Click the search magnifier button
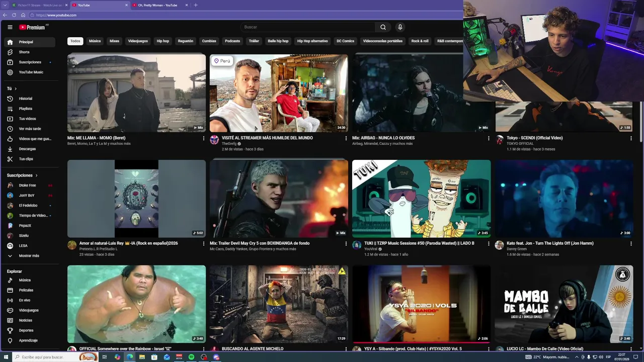Viewport: 644px width, 362px height. point(383,27)
